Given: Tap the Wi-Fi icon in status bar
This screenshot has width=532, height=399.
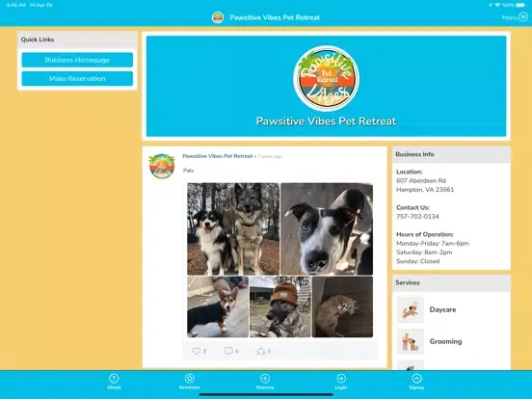Looking at the screenshot, I should pos(497,5).
